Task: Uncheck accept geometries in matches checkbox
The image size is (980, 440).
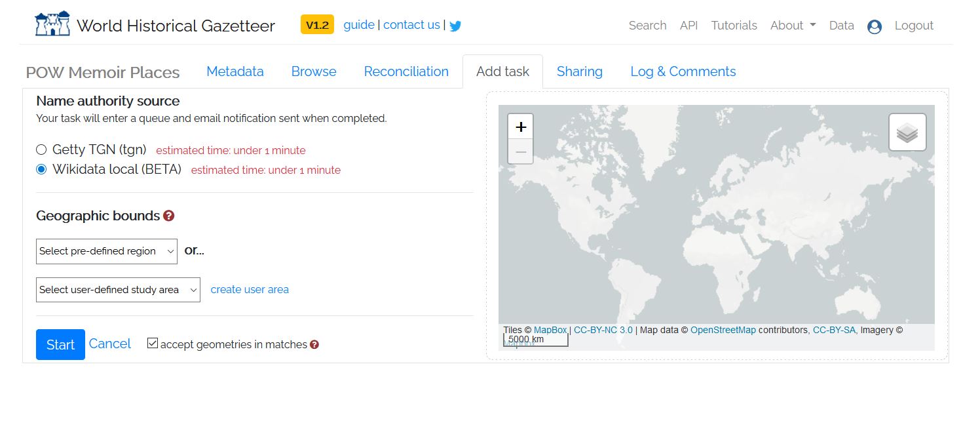Action: [x=153, y=344]
